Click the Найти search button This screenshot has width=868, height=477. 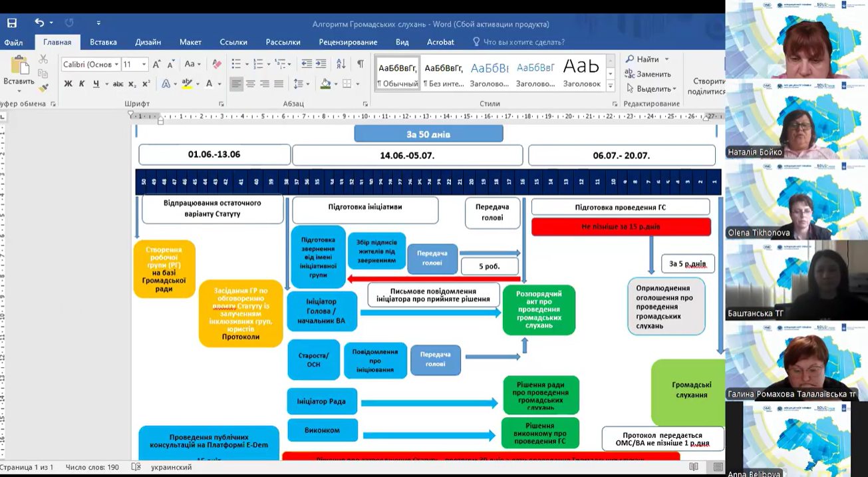643,59
